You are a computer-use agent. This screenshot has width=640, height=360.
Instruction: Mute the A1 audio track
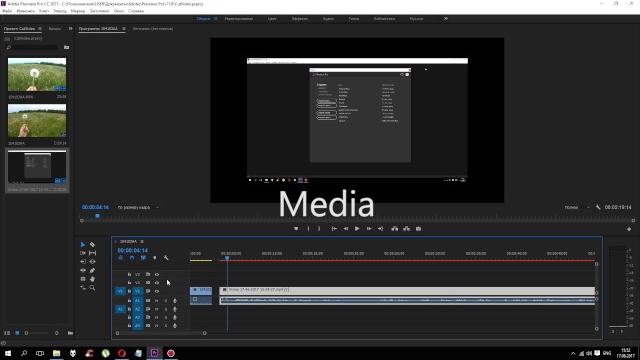[157, 301]
